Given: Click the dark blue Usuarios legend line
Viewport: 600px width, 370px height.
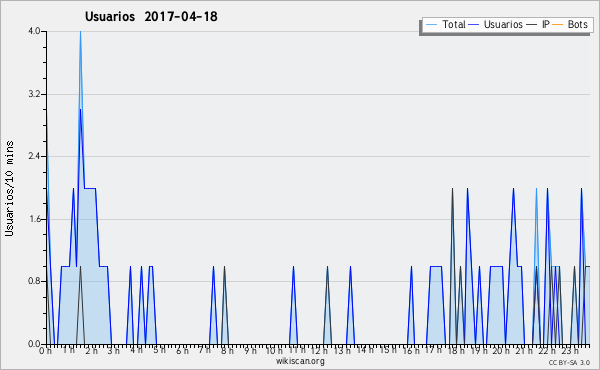Looking at the screenshot, I should pyautogui.click(x=474, y=25).
